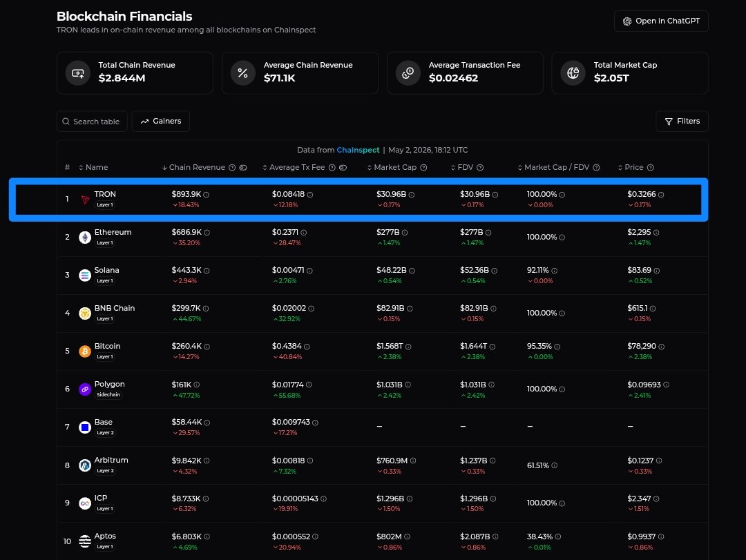Click the Base logo icon
Screen dimensions: 746x560
coord(85,427)
